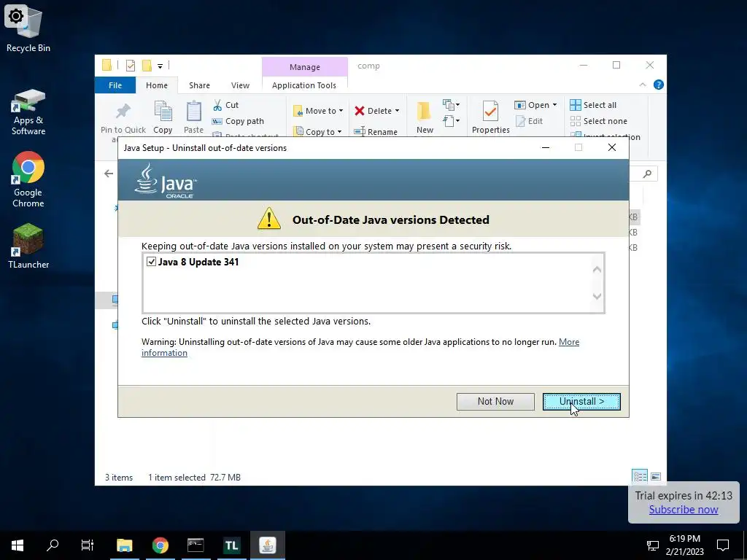Click the Subscribe now link

(x=683, y=510)
